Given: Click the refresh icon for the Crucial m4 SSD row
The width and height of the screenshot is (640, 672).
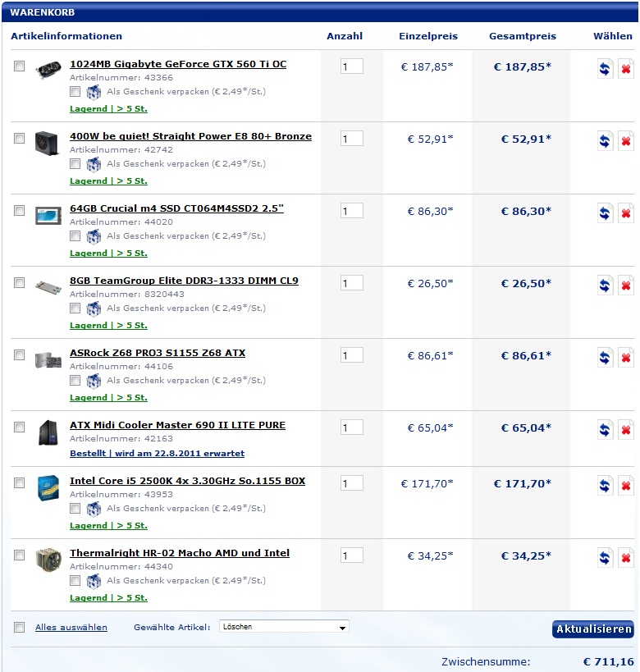Looking at the screenshot, I should point(605,213).
